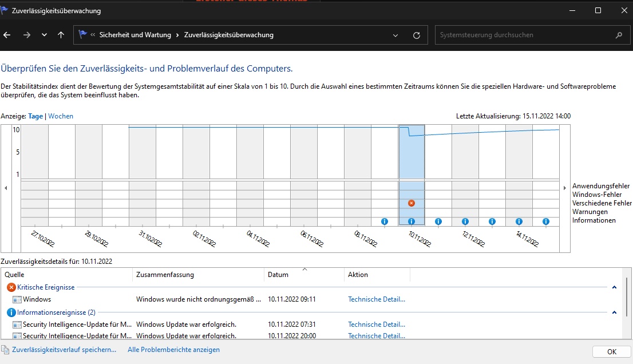The image size is (633, 364).
Task: Open the Sicherheit und Wartung breadcrumb
Action: pos(135,35)
